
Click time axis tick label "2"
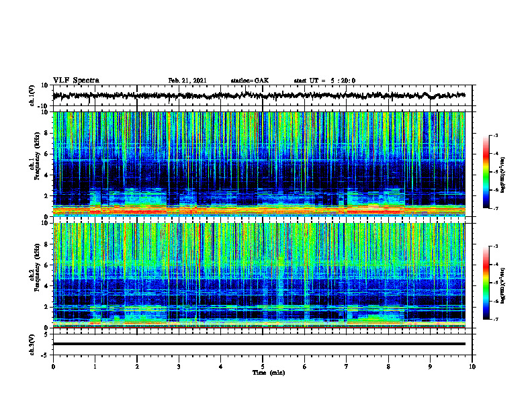[x=137, y=367]
